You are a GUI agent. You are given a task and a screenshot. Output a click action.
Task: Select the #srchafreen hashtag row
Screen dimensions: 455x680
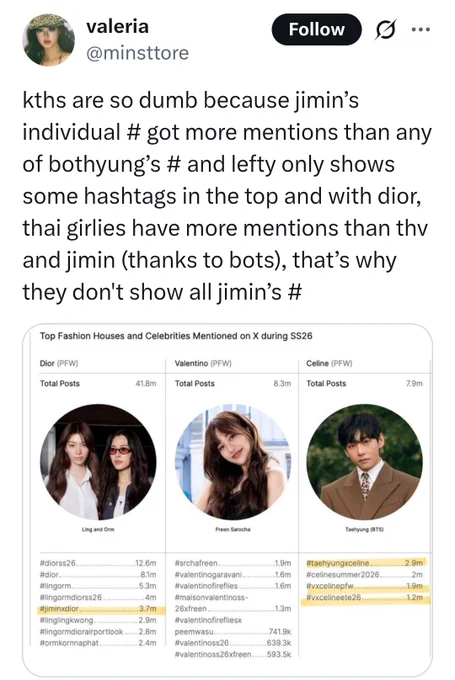click(x=233, y=563)
